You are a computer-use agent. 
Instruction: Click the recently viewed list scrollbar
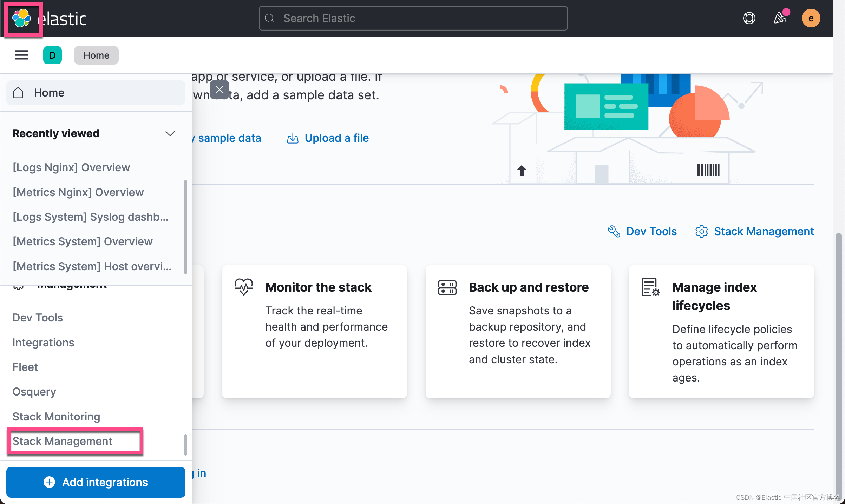(x=185, y=227)
